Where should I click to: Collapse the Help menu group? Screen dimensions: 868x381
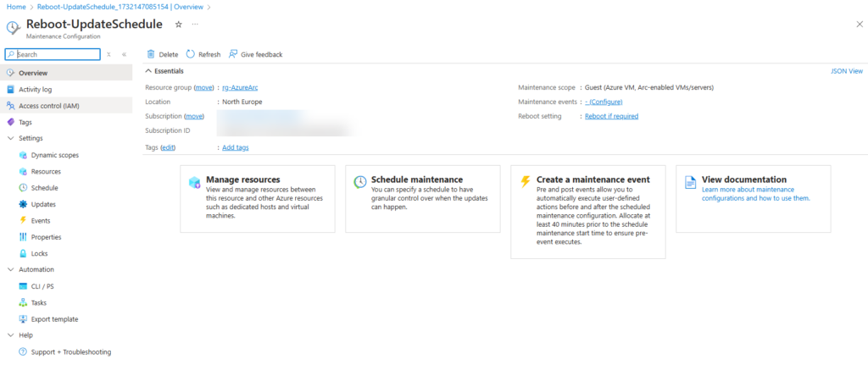(10, 335)
